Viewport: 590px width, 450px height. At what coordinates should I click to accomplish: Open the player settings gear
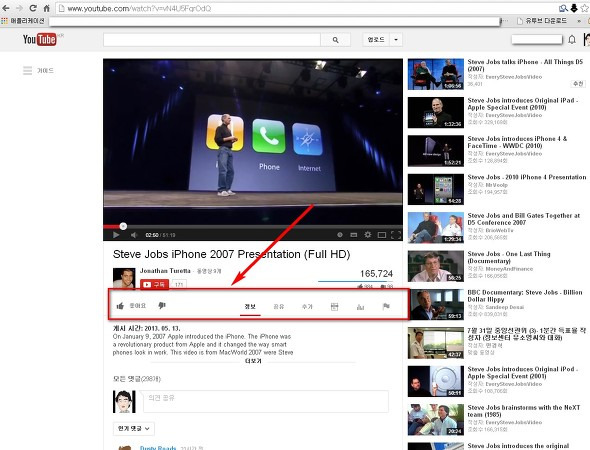click(368, 235)
